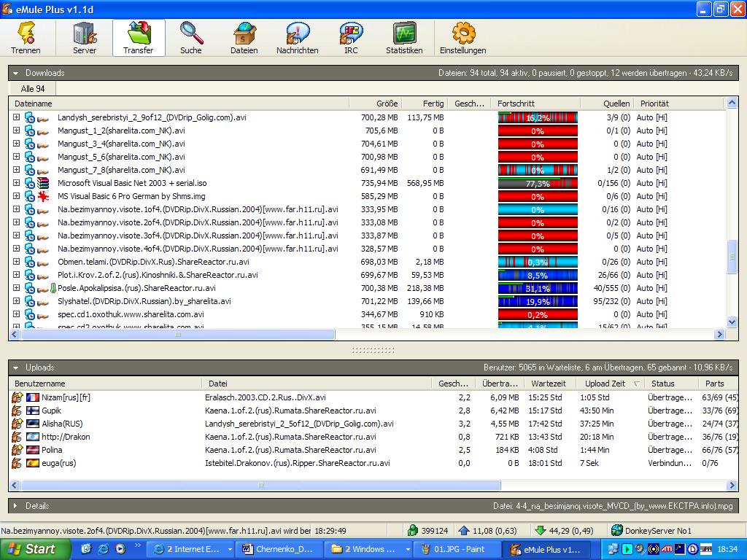747x560 pixels.
Task: Click the downloads list scroll down arrow
Action: (x=732, y=322)
